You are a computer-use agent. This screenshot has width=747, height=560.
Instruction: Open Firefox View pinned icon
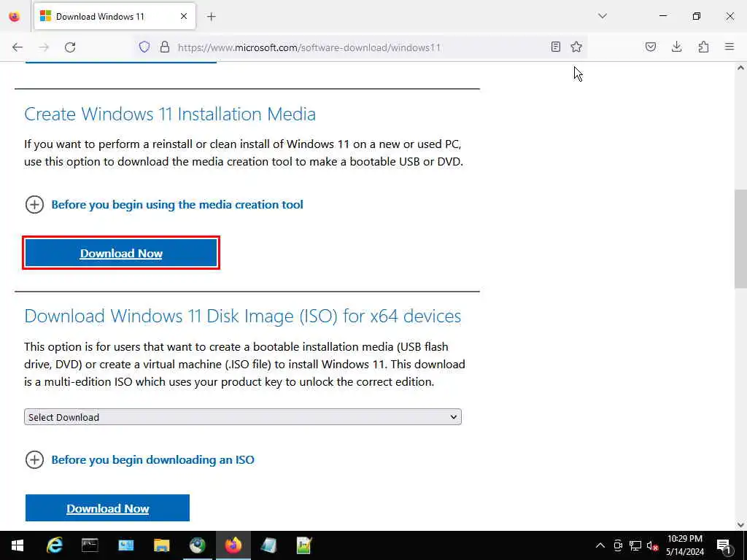tap(15, 17)
